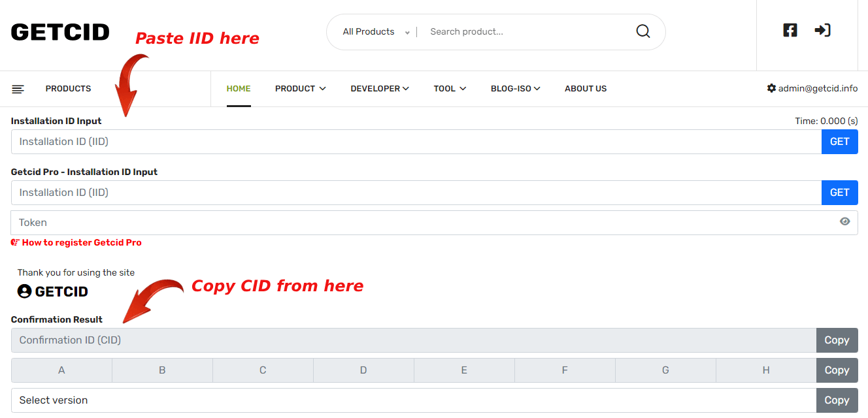Image resolution: width=868 pixels, height=418 pixels.
Task: Click the GET button for Installation ID Input
Action: pos(839,141)
